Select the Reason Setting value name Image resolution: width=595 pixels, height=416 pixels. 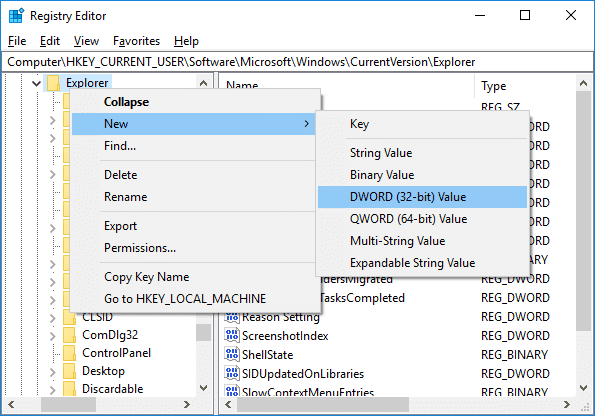281,317
